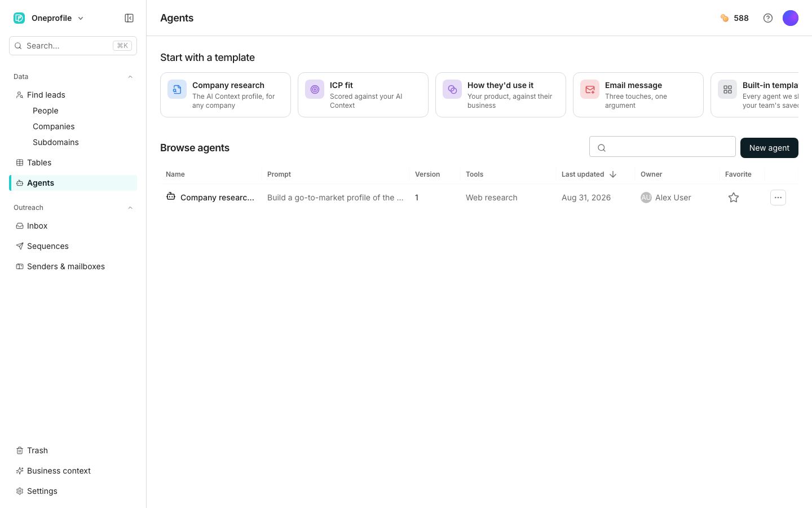Open the row's three-dots options menu
Screen dimensions: 812x508
pos(778,198)
